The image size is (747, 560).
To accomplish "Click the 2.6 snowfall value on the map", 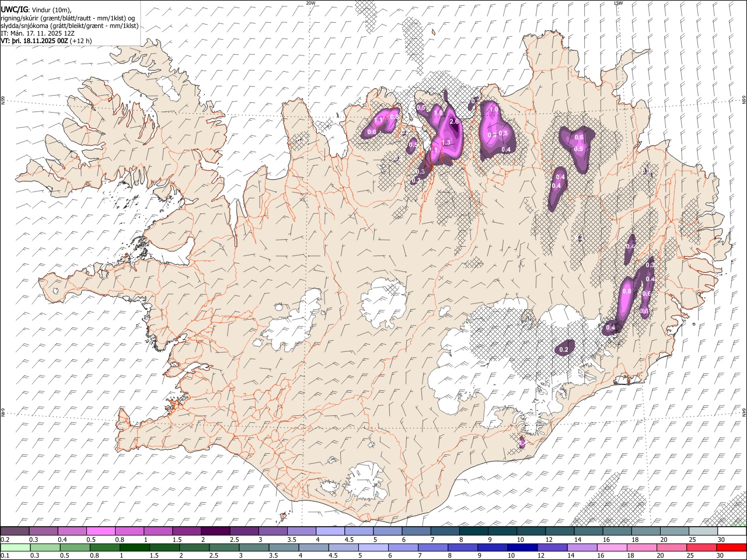I will click(x=455, y=121).
